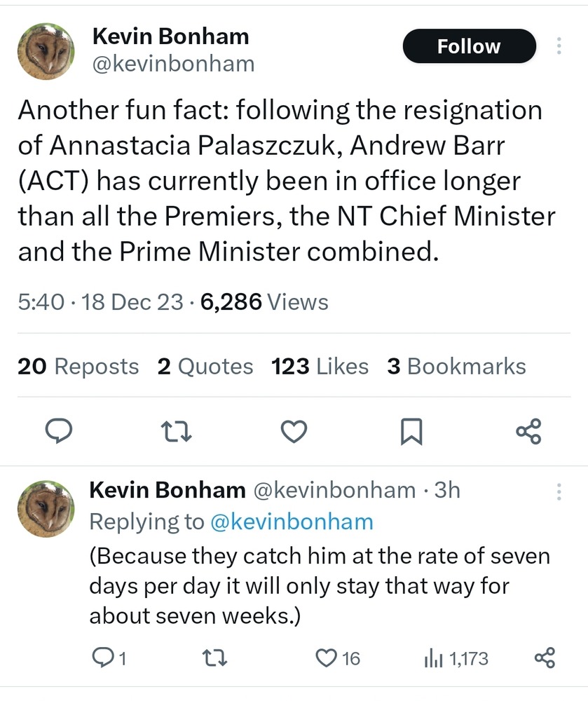
Task: View the 20 Reposts list
Action: pos(78,366)
